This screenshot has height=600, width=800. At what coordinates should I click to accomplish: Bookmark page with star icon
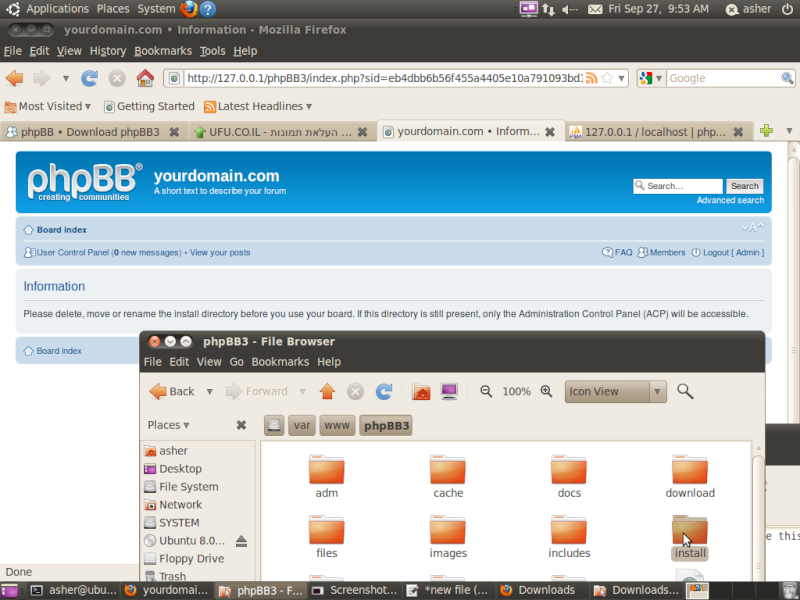607,78
